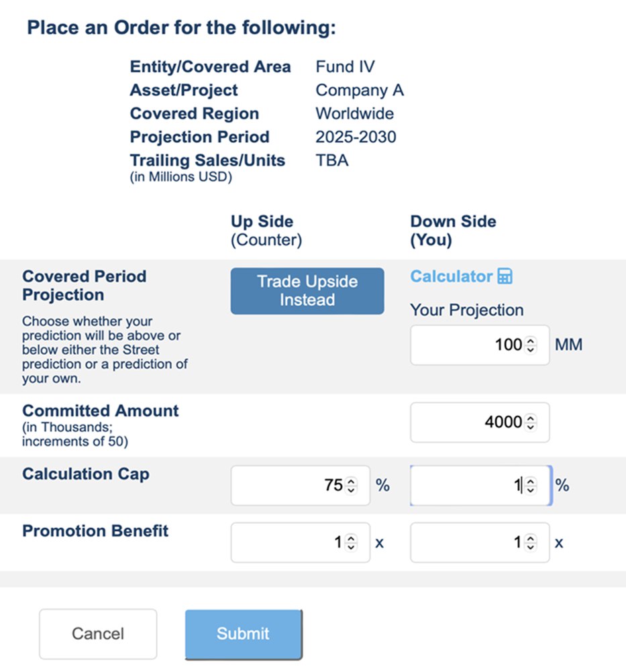Open the Calculator icon link
Viewport: 626px width, 672px height.
[505, 276]
